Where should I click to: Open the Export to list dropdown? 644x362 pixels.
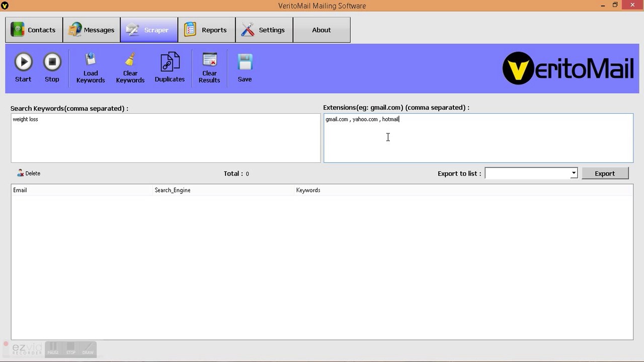[x=574, y=173]
